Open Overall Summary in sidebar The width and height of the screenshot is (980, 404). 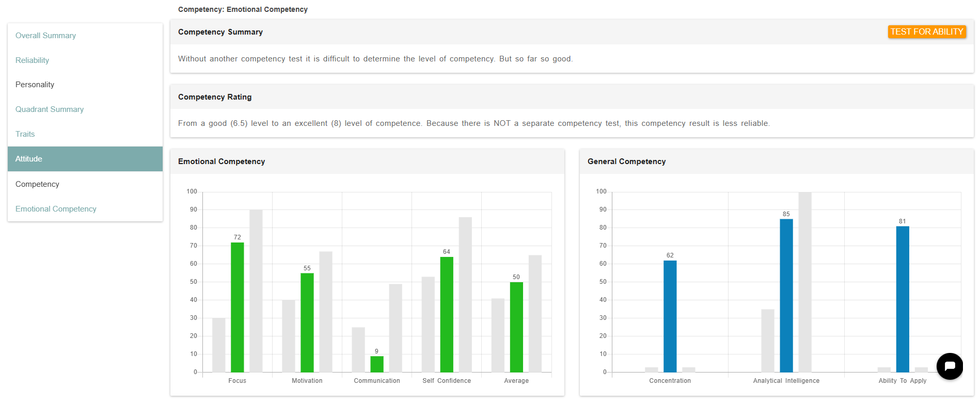point(45,36)
